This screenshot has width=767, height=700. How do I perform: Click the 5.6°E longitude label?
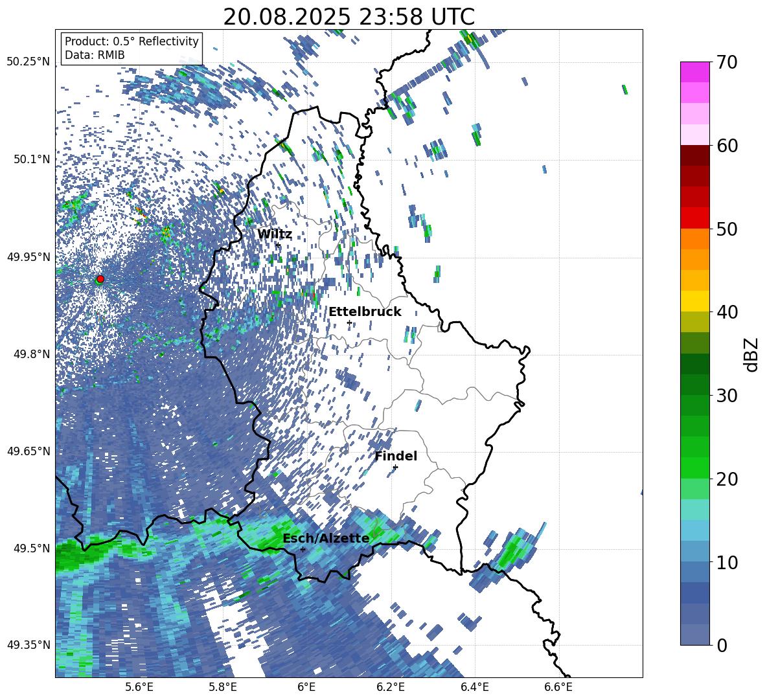coord(139,687)
